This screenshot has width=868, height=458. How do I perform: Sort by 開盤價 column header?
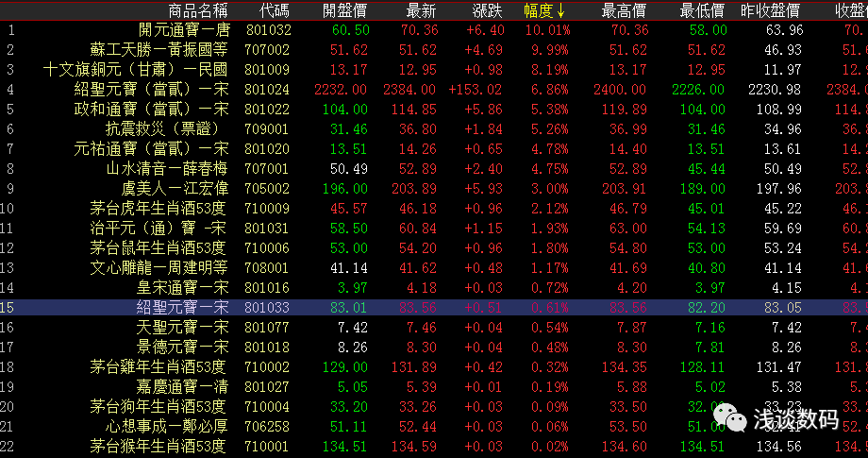pos(345,10)
